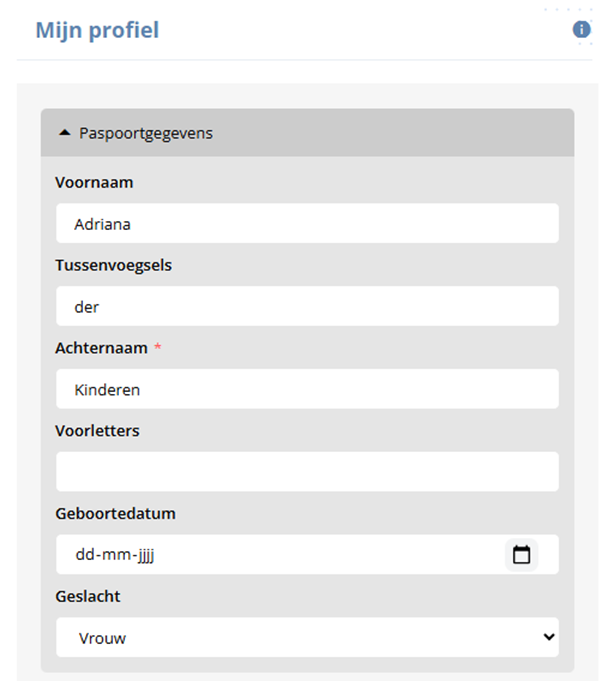Select the Achternaam field with Kinderen
The width and height of the screenshot is (614, 681).
(307, 389)
